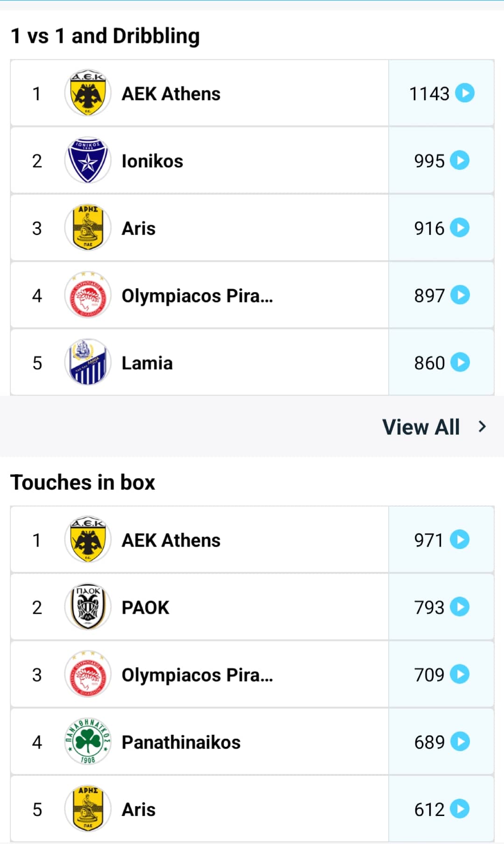Play Olympiacos 709 touches in box
The width and height of the screenshot is (504, 844).
[x=460, y=674]
